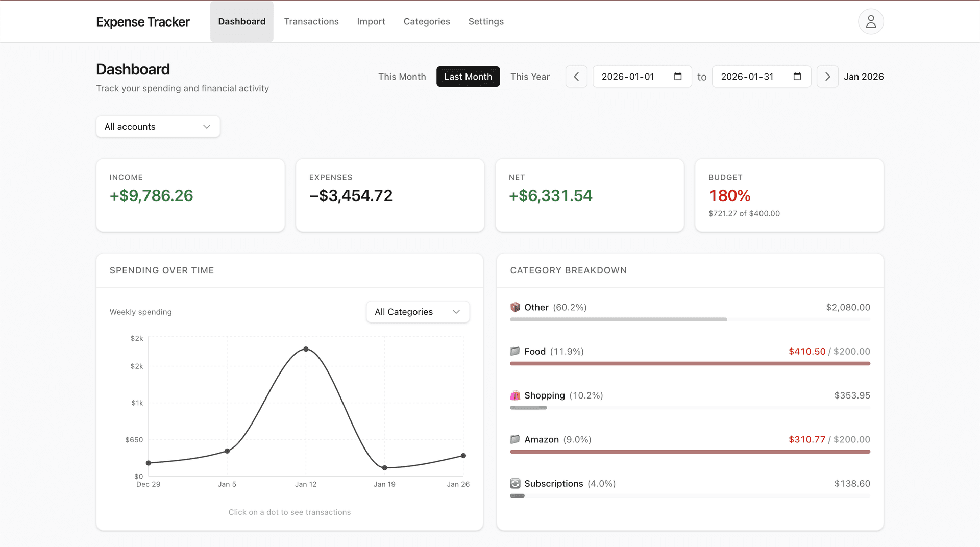
Task: Open the All accounts dropdown
Action: [158, 127]
